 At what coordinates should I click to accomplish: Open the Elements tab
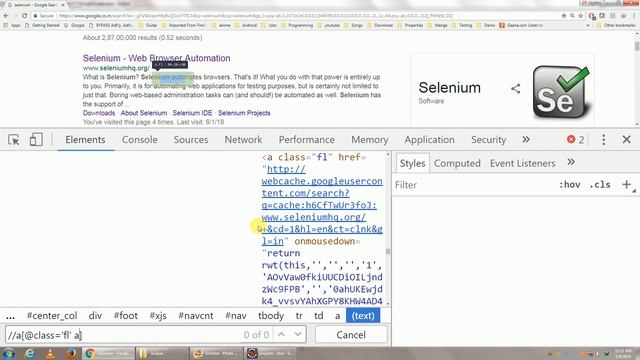(x=85, y=140)
